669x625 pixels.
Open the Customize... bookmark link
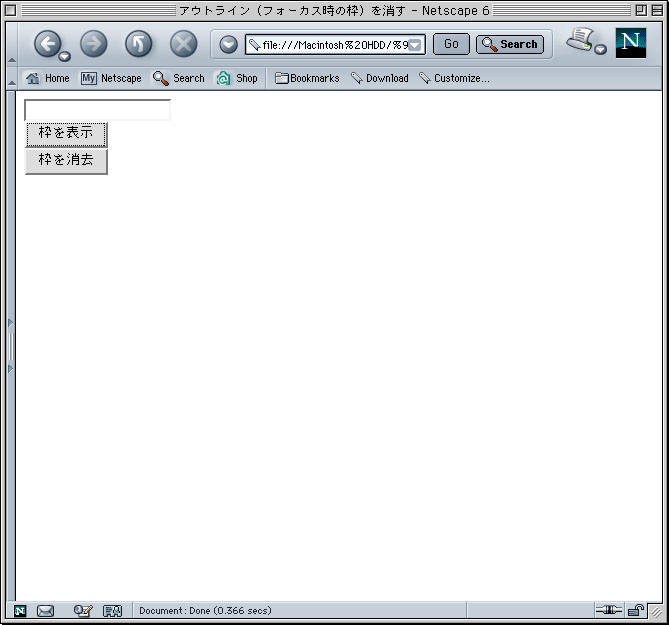(454, 78)
